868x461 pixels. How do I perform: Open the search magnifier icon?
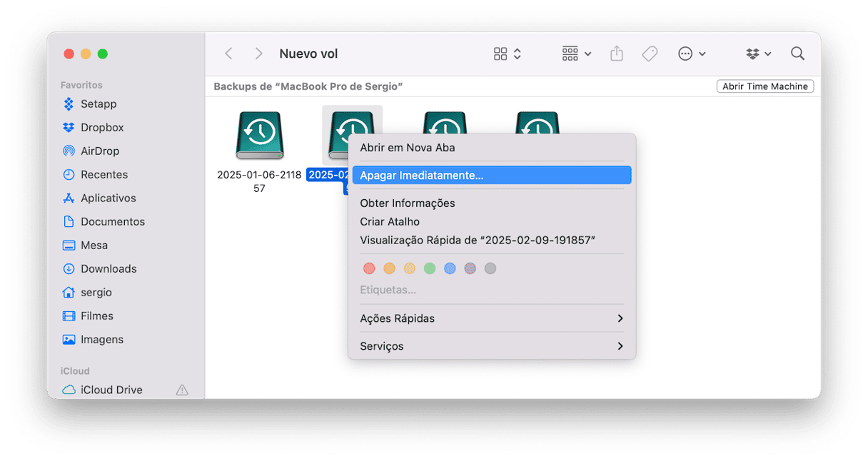point(797,54)
